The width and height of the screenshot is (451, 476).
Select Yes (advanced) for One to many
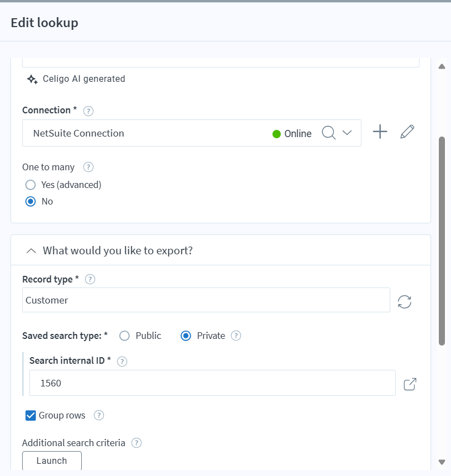31,185
